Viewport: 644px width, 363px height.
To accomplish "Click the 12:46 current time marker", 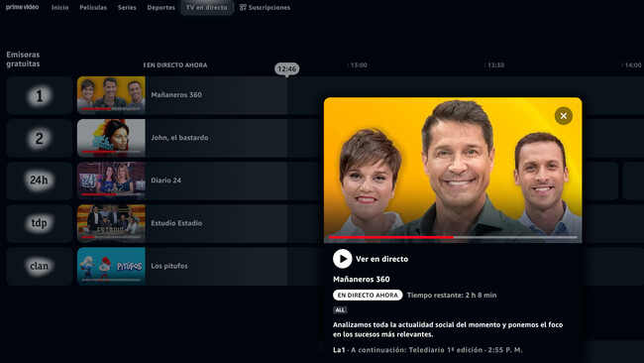I will tap(286, 69).
